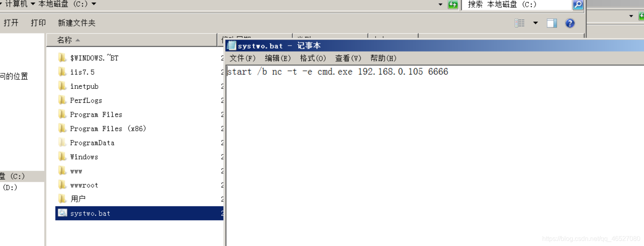Select the PerfLogs folder icon

pyautogui.click(x=62, y=100)
